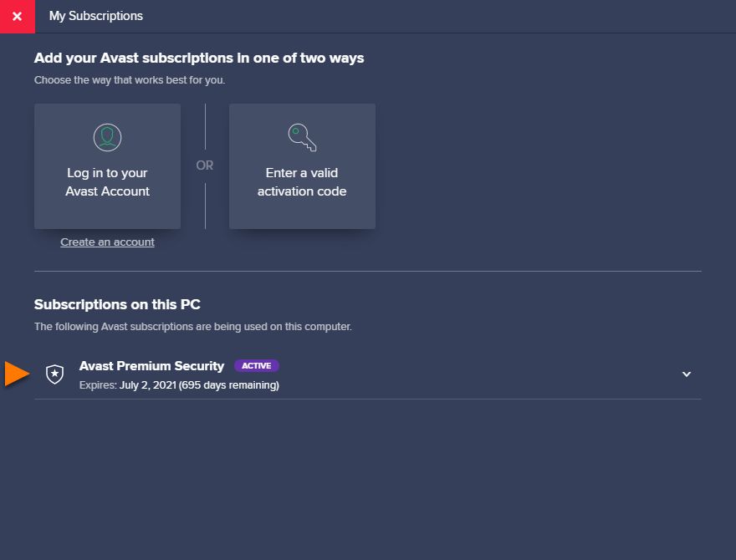Click the purple ACTIVE status badge
Screen dimensions: 736x560
(256, 365)
